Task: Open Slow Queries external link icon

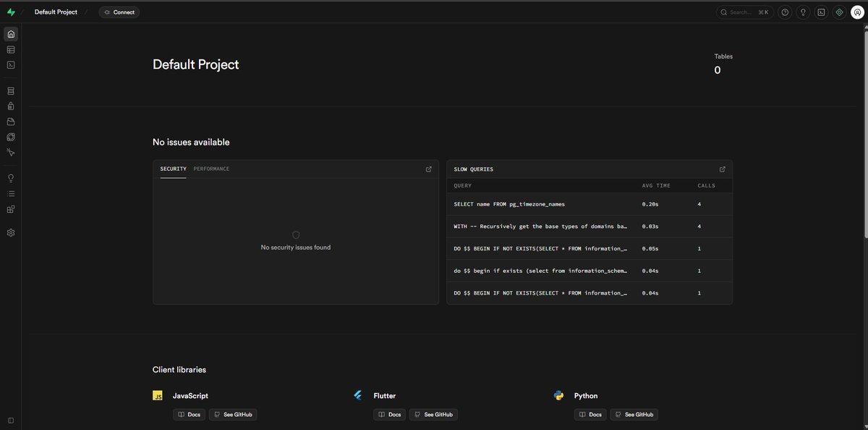Action: 723,169
